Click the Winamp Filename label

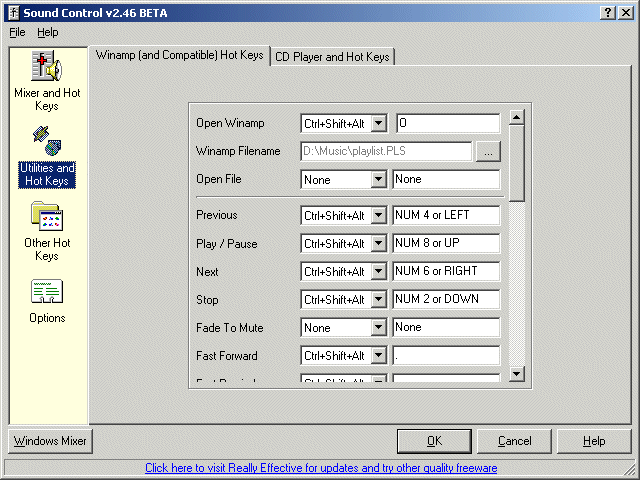click(238, 151)
